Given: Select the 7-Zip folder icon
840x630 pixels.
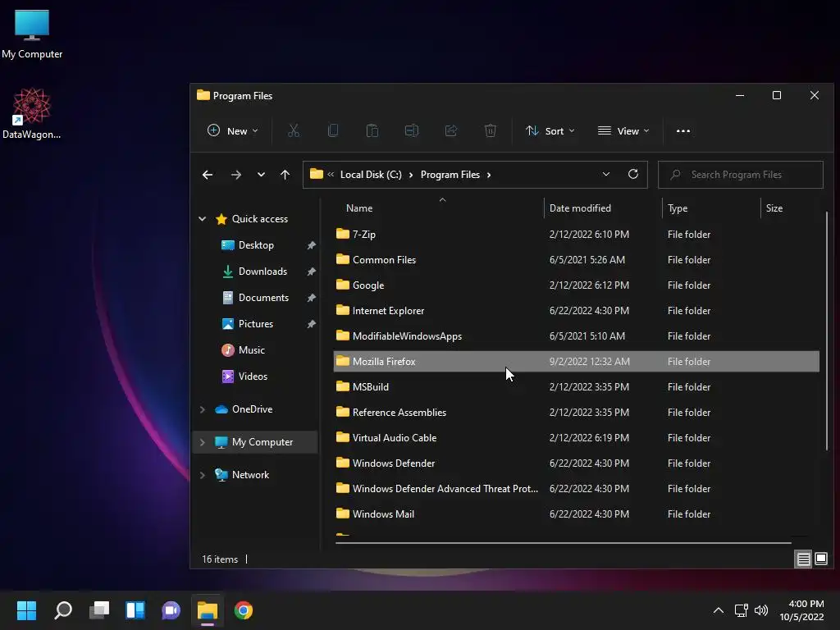Looking at the screenshot, I should [342, 234].
